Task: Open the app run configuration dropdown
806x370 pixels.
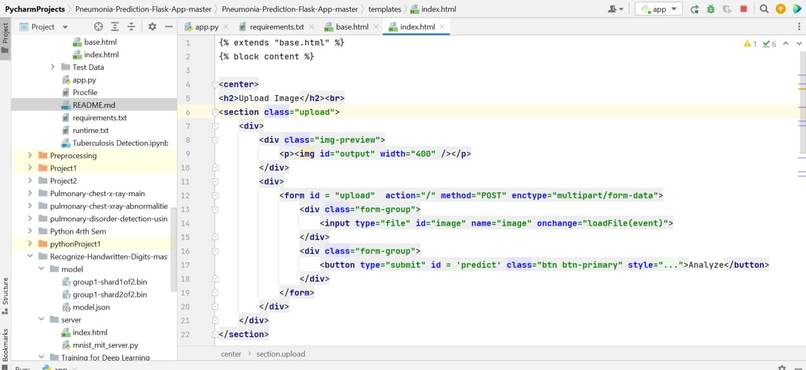Action: 659,9
